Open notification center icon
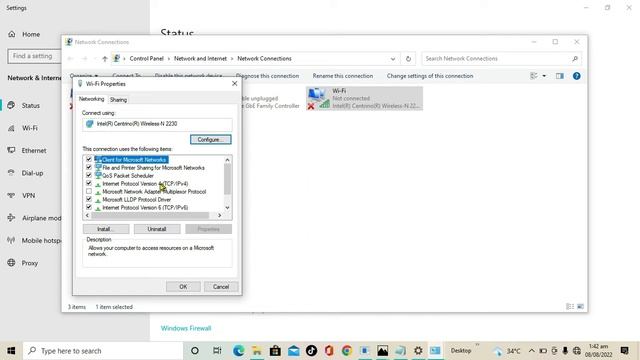The image size is (640, 360). click(x=624, y=351)
